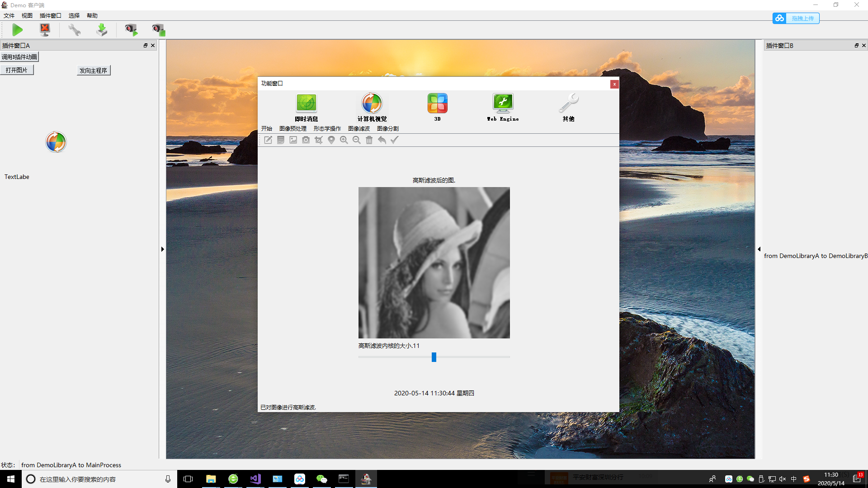This screenshot has height=488, width=868.
Task: Float the 插件窗口A dock panel
Action: click(x=146, y=46)
